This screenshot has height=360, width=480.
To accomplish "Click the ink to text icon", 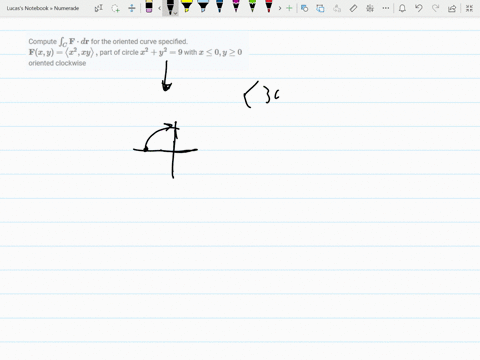I will 337,8.
